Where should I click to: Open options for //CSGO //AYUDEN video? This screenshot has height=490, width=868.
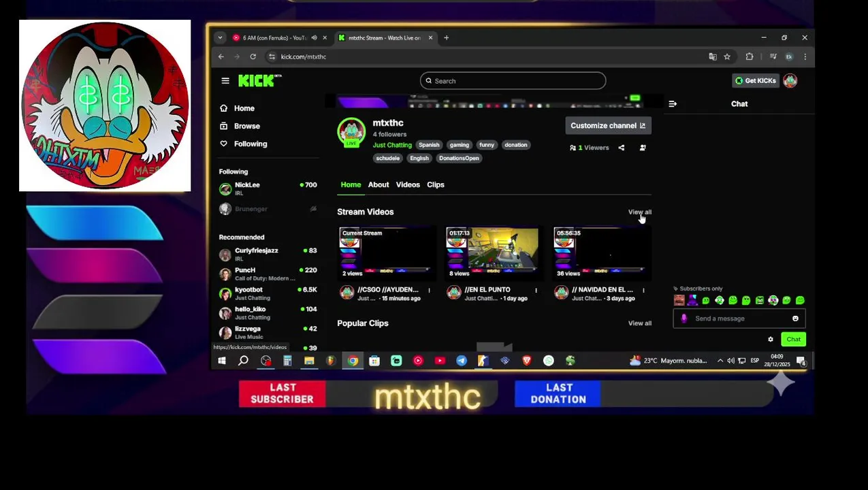pyautogui.click(x=429, y=291)
